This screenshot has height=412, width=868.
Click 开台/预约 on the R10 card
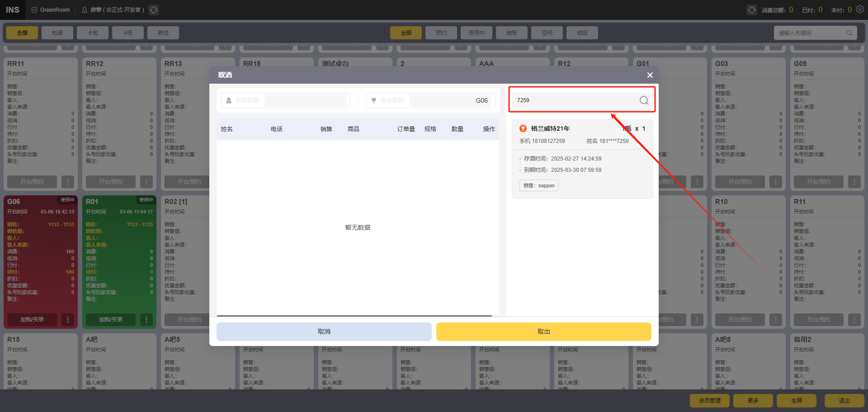(740, 320)
